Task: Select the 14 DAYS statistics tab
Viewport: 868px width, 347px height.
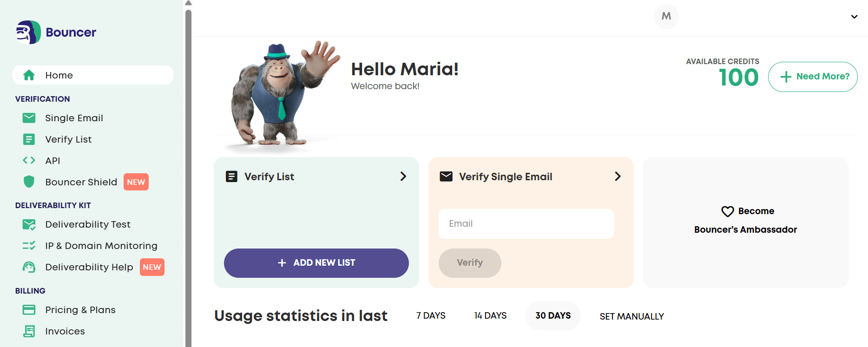Action: (x=490, y=316)
